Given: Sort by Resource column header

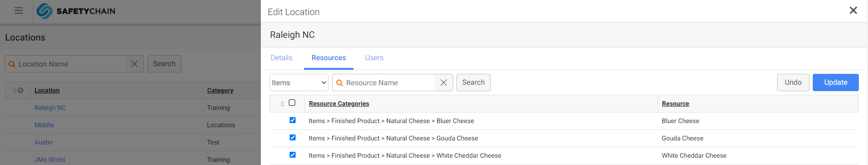Looking at the screenshot, I should [675, 104].
